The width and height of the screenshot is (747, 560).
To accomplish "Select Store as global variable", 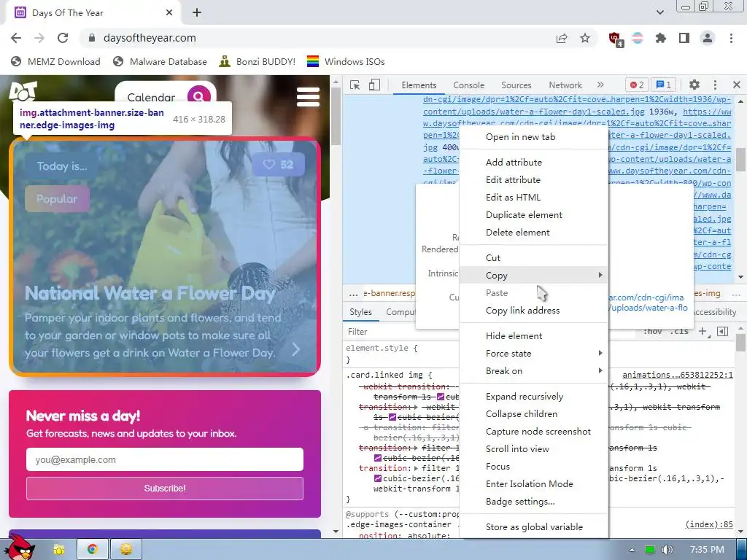I will [x=534, y=526].
